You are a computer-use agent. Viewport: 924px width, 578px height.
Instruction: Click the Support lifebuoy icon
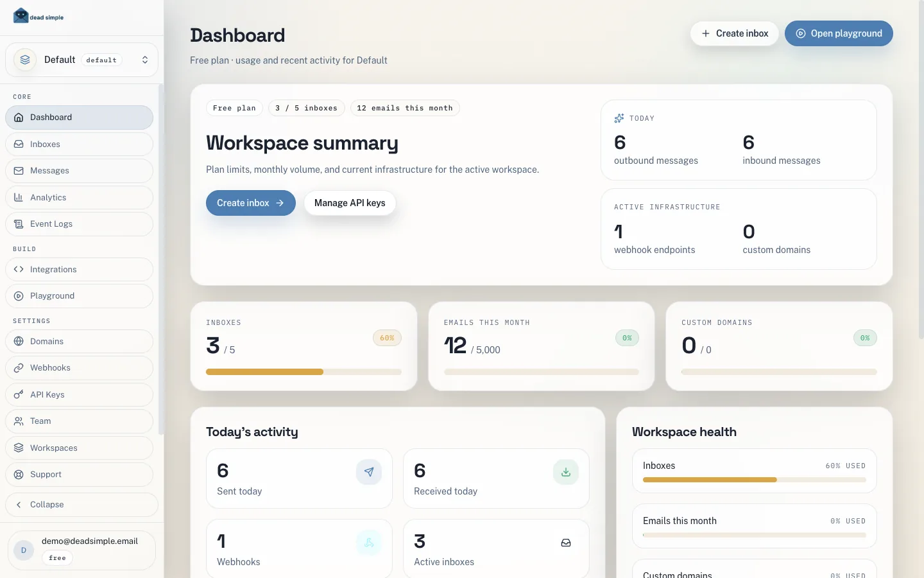pyautogui.click(x=19, y=475)
